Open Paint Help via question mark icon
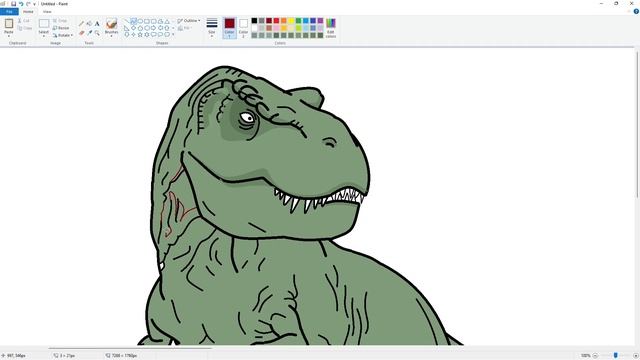 tap(636, 11)
